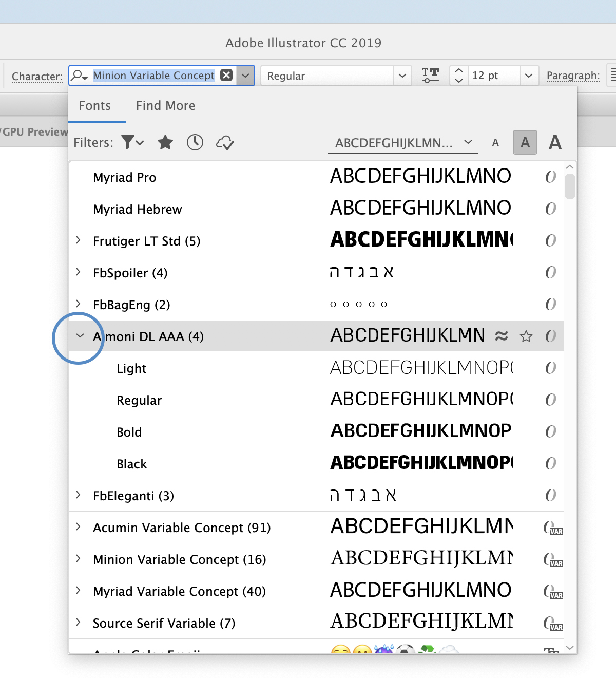Click the font size icon

pyautogui.click(x=430, y=76)
